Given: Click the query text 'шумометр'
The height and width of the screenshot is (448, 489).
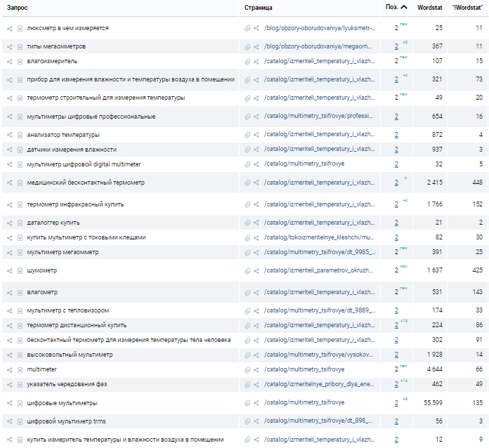Looking at the screenshot, I should pos(41,270).
